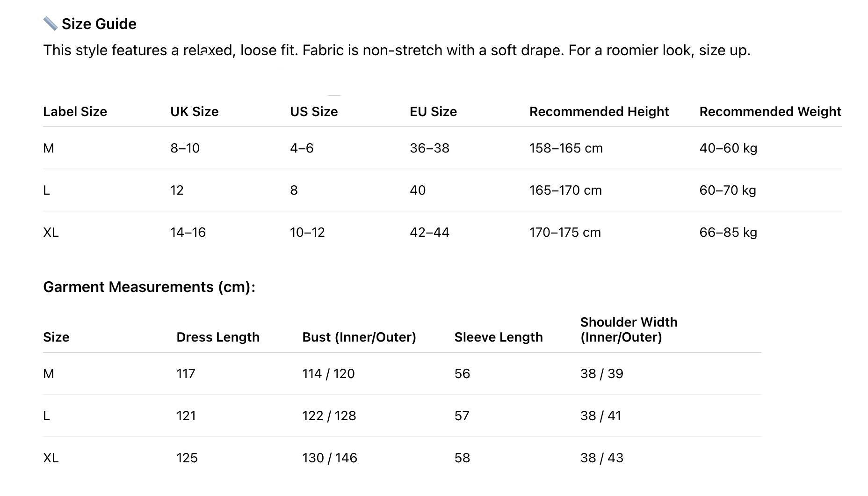Screen dimensions: 868x496
Task: Click the Shoulder Width (Inner/Outer) header
Action: coord(628,330)
